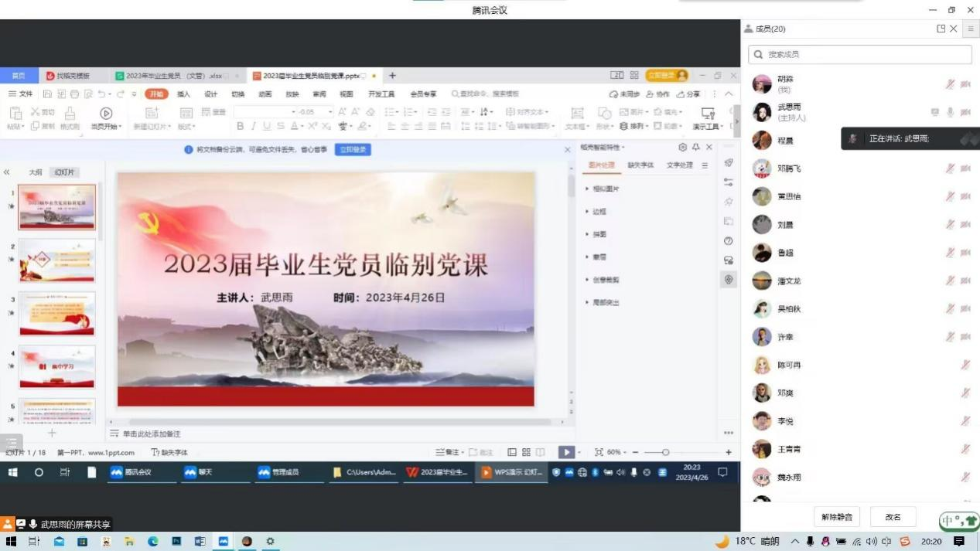Click the text box tool icon

click(576, 114)
